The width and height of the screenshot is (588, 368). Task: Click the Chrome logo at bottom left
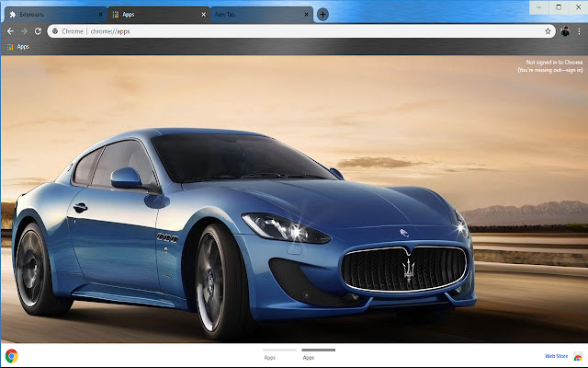12,356
